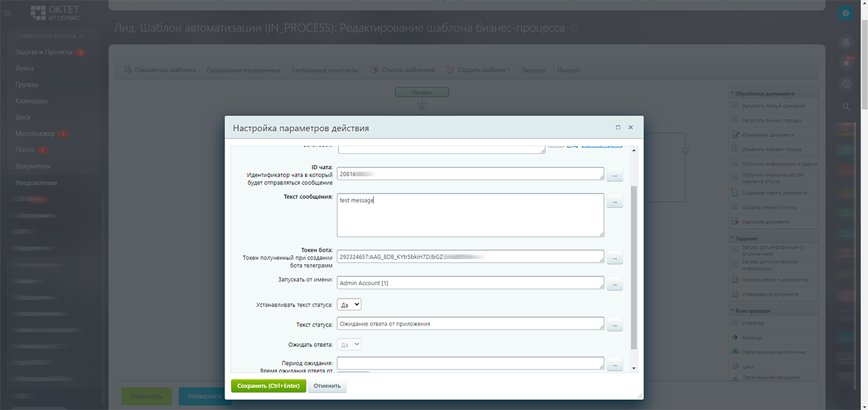Open the 'Ожидать ответа' dropdown
The width and height of the screenshot is (868, 410).
(349, 345)
